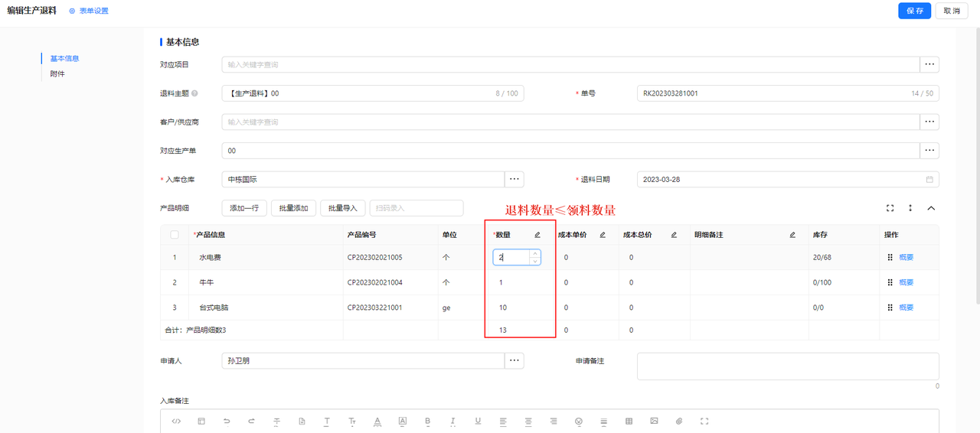Toggle product table row height icon
The image size is (980, 433).
point(910,208)
